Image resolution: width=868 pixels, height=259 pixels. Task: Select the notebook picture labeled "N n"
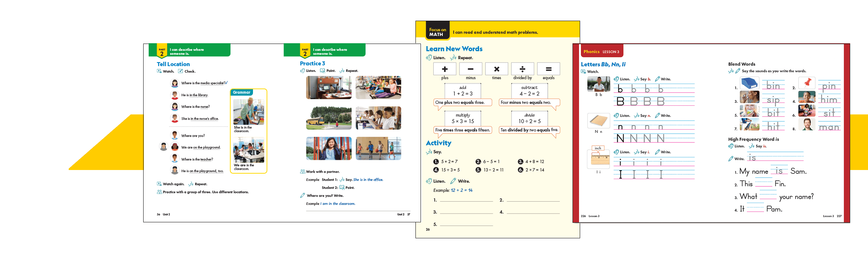point(599,120)
